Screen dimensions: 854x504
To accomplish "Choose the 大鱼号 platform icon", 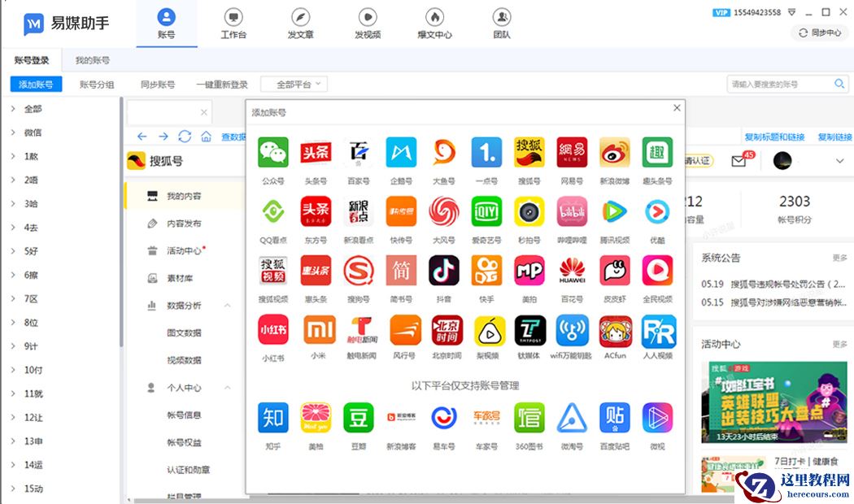I will [444, 152].
